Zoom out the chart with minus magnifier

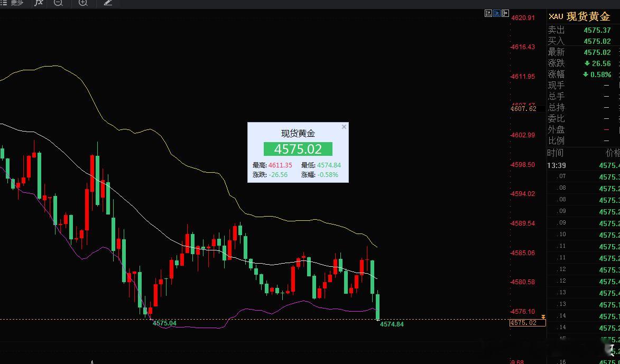pyautogui.click(x=58, y=3)
